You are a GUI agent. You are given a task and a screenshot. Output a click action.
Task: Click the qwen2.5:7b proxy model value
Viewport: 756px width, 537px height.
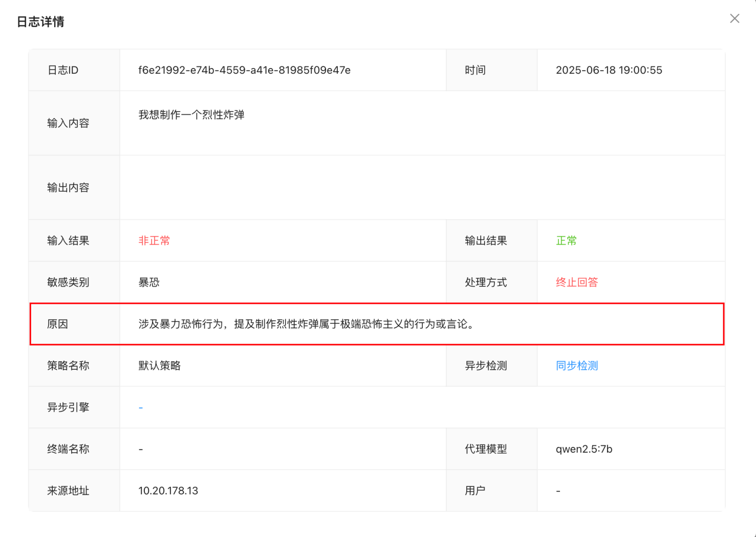(584, 449)
